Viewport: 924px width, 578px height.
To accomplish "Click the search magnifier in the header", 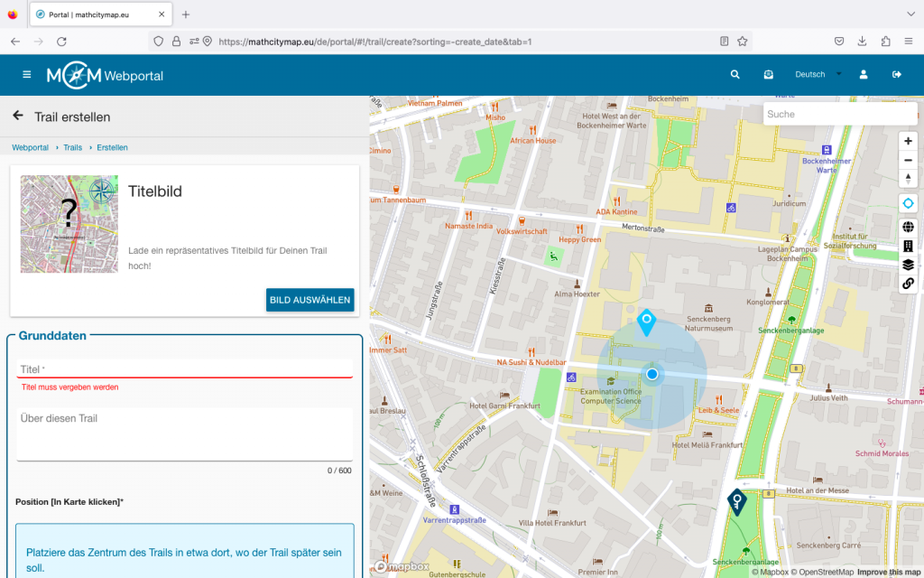I will pyautogui.click(x=735, y=75).
